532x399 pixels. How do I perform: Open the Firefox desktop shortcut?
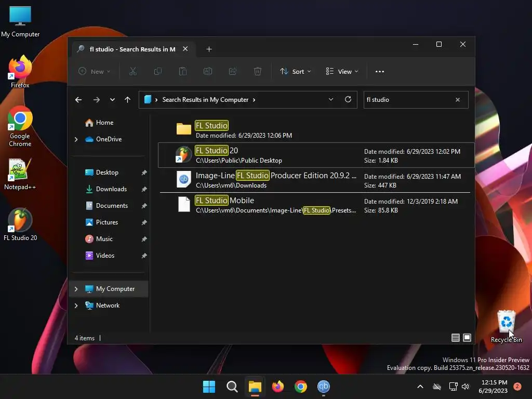pyautogui.click(x=20, y=72)
